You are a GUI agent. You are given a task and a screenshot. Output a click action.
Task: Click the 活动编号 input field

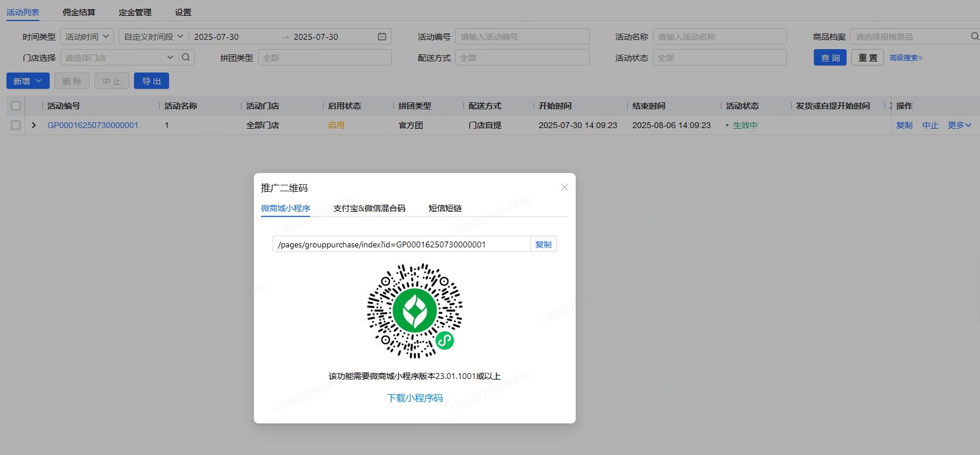(522, 36)
